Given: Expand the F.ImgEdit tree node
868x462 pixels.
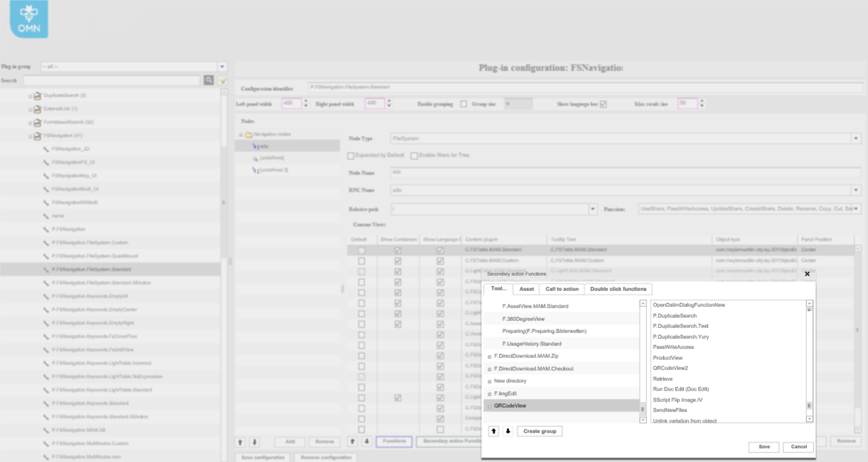Looking at the screenshot, I should [490, 394].
